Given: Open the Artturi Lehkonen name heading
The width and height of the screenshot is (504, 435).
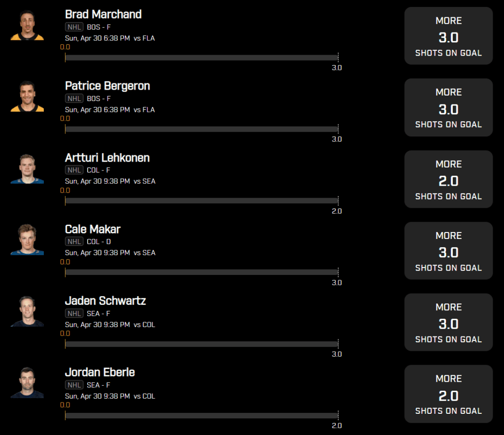Looking at the screenshot, I should tap(107, 158).
